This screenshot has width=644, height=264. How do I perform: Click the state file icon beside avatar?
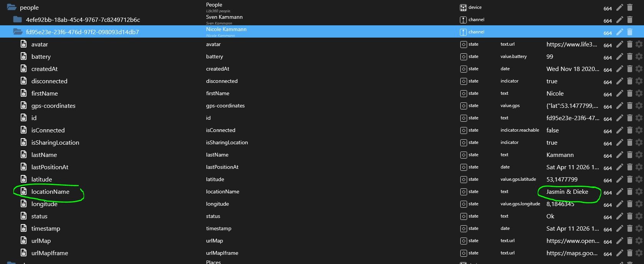(x=23, y=45)
